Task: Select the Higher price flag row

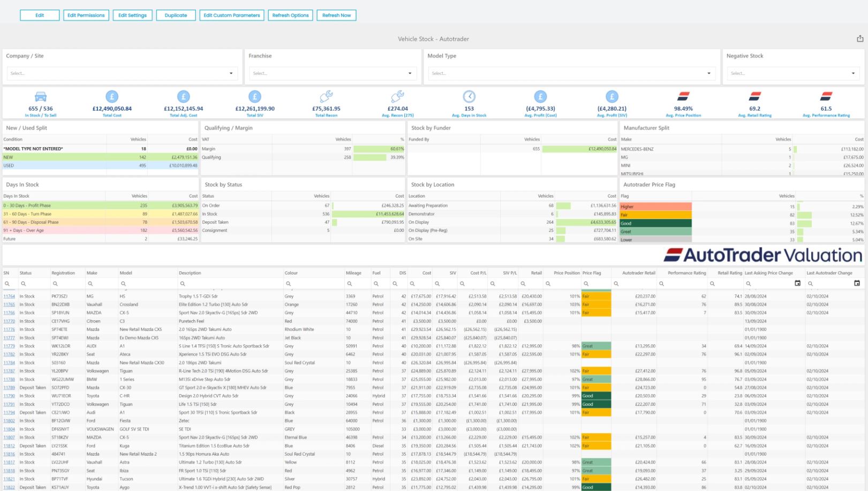Action: click(x=742, y=206)
